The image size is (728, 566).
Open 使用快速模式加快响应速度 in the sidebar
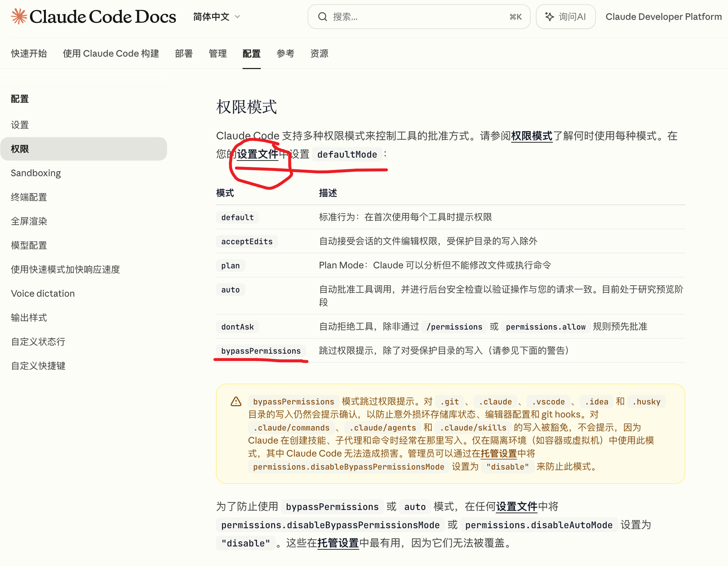coord(65,269)
